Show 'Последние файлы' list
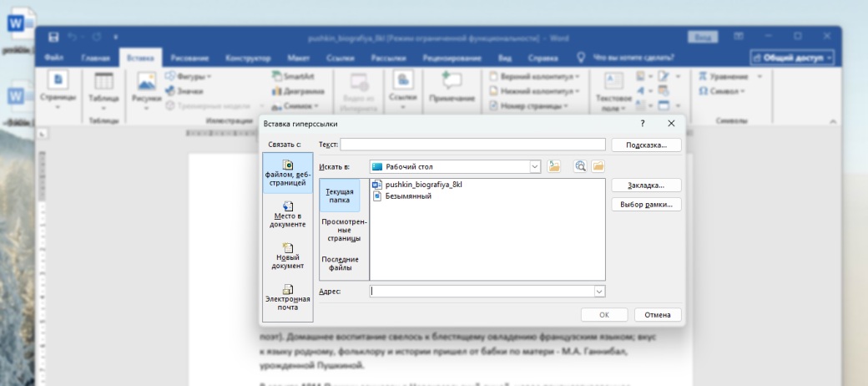 (x=340, y=263)
